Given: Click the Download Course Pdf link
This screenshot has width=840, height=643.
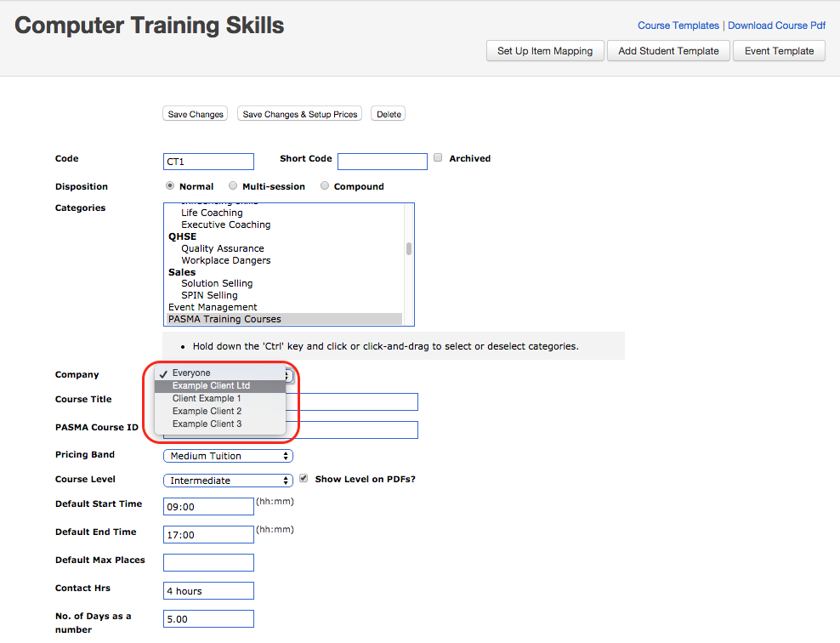Looking at the screenshot, I should (x=776, y=26).
